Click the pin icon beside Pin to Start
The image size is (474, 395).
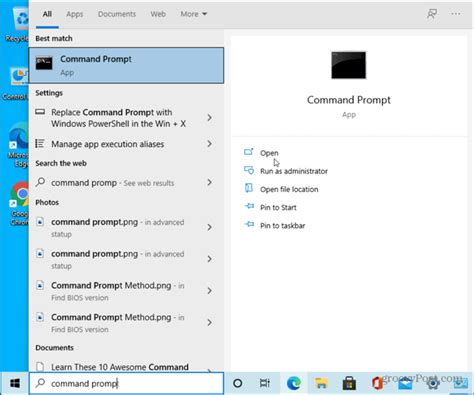tap(249, 206)
